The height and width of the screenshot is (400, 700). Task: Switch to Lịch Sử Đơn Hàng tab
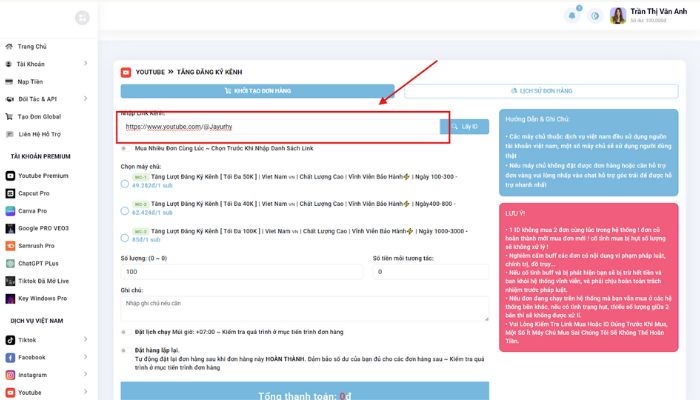[x=542, y=91]
